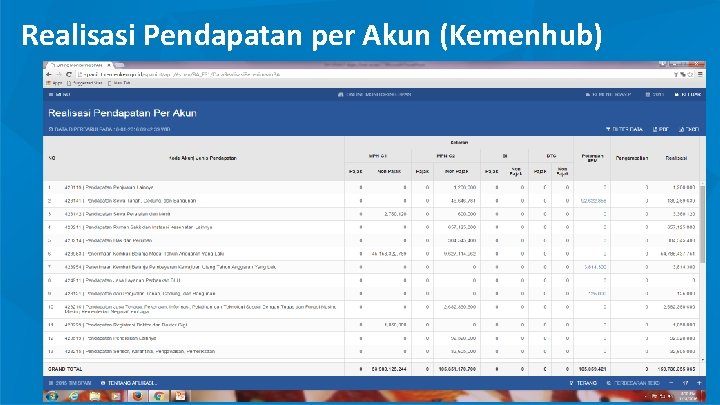
Task: Click the Online Monitoring SPAN title
Action: tap(374, 95)
